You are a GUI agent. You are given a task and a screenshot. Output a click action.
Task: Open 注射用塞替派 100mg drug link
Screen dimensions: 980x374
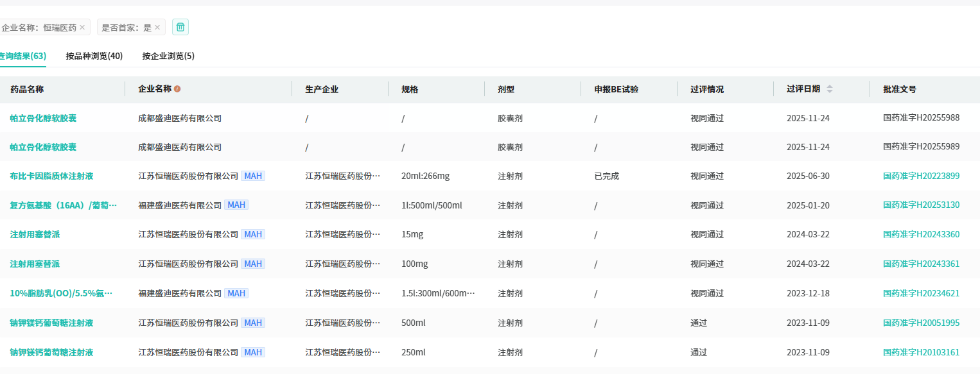(35, 264)
